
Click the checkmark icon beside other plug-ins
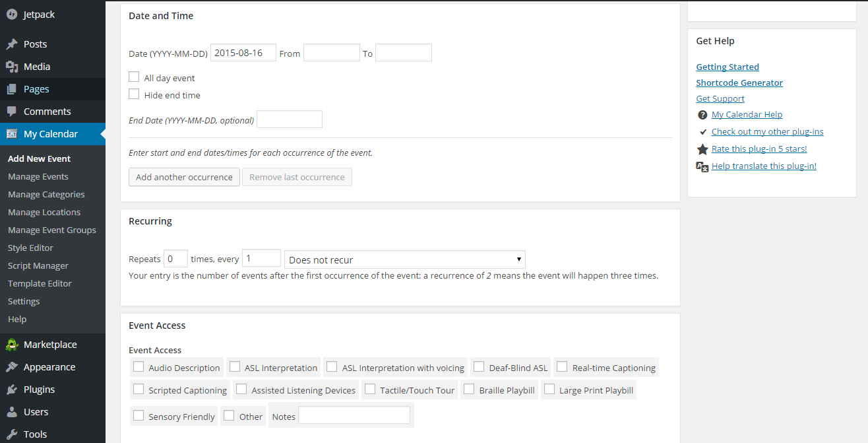coord(702,132)
